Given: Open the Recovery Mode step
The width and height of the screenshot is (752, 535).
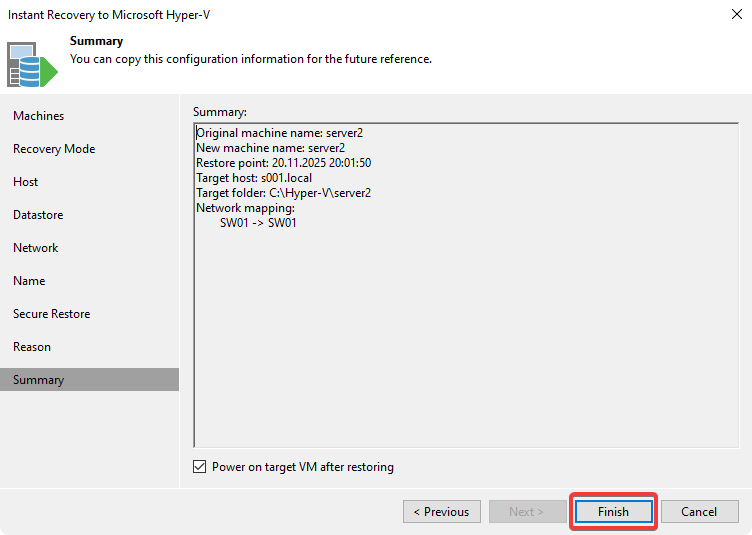Looking at the screenshot, I should point(54,149).
